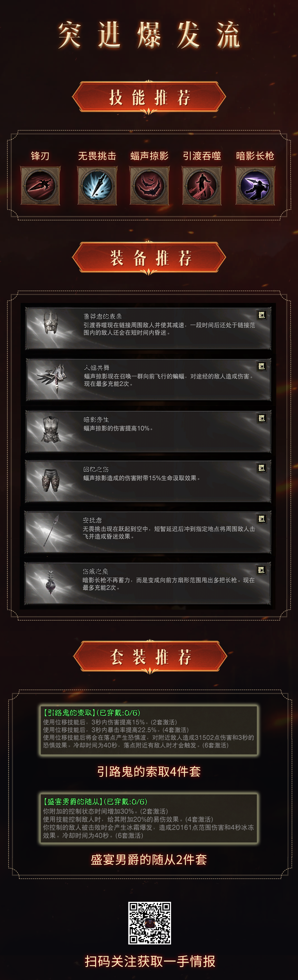Inspect 人蝠共舞 via its magnifier icon
The height and width of the screenshot is (980, 298).
(262, 366)
